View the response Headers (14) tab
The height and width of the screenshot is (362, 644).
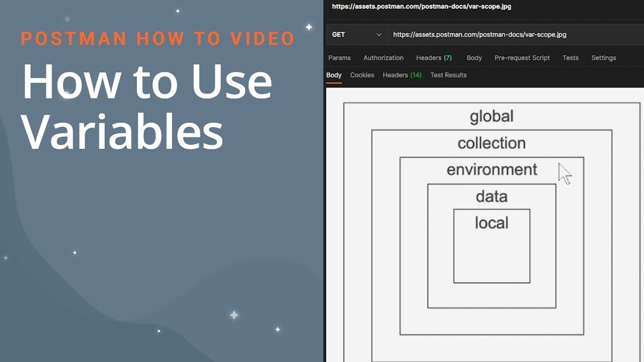(402, 75)
